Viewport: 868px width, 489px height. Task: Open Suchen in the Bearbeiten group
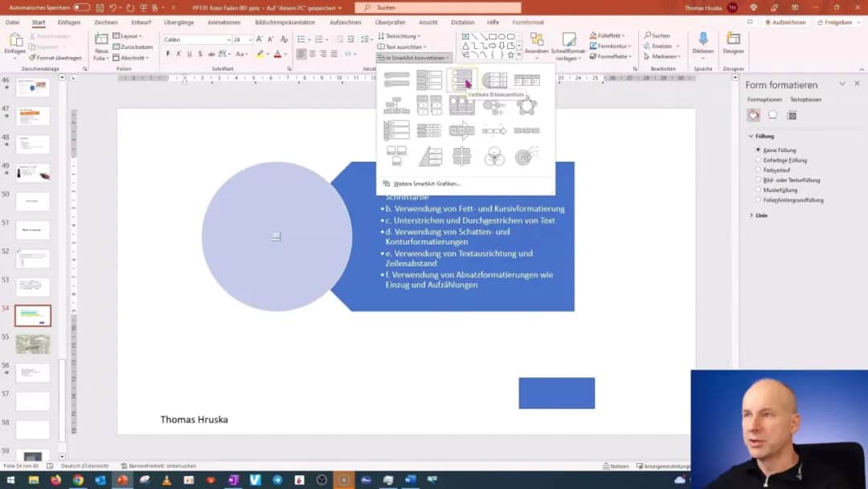click(661, 35)
